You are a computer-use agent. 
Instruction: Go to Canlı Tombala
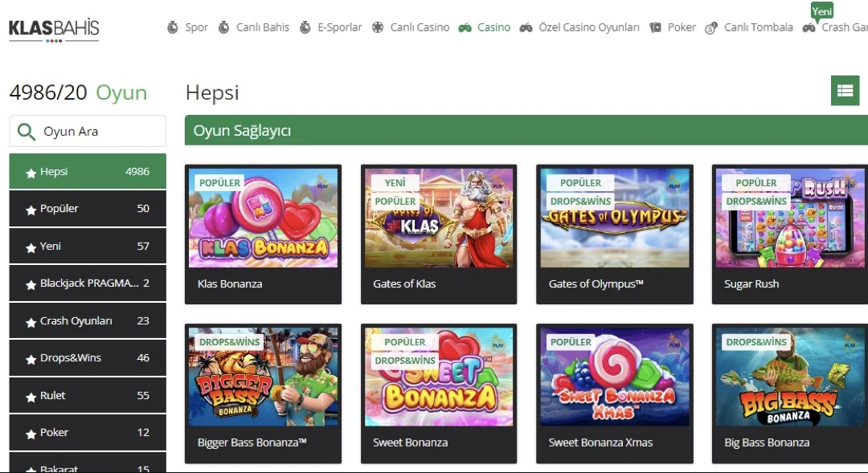point(759,27)
